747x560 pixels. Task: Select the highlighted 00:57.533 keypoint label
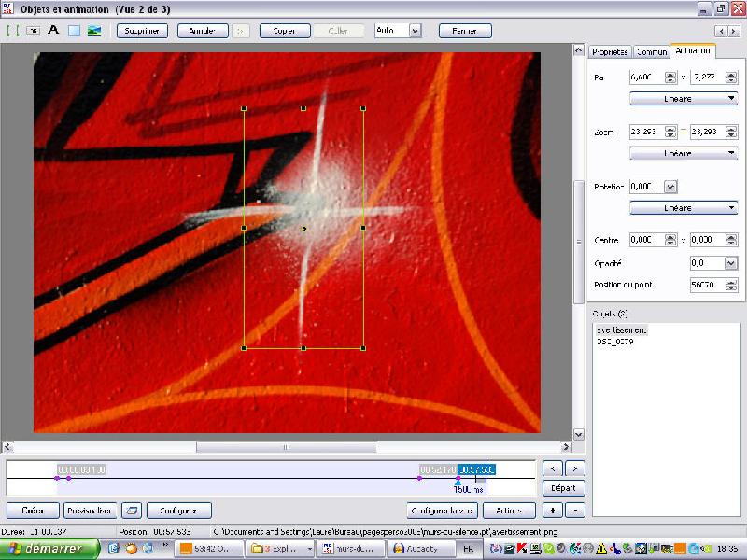click(476, 470)
